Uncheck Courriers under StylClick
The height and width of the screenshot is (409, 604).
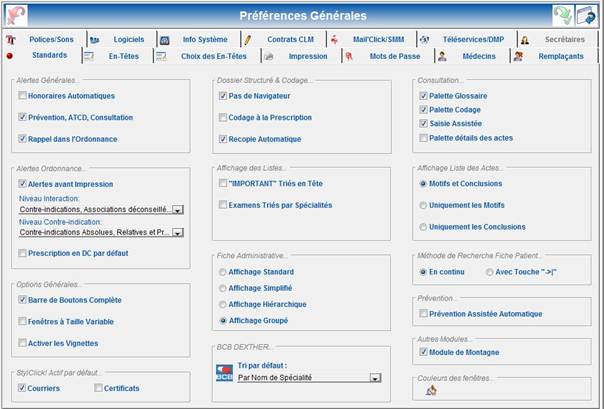click(x=22, y=388)
